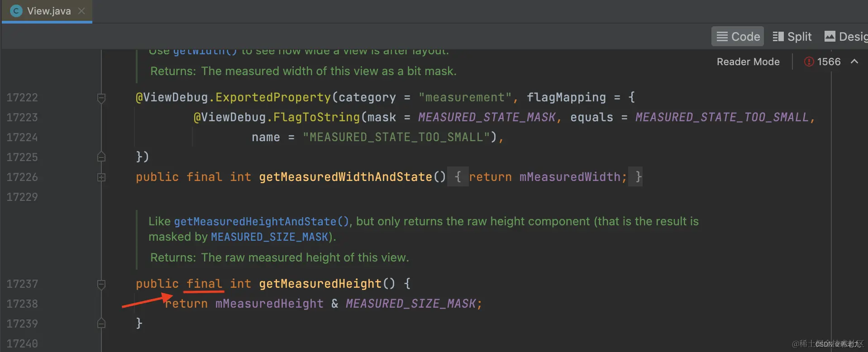Open the getMeasuredHeightAndState() doc link
The width and height of the screenshot is (868, 352).
261,221
